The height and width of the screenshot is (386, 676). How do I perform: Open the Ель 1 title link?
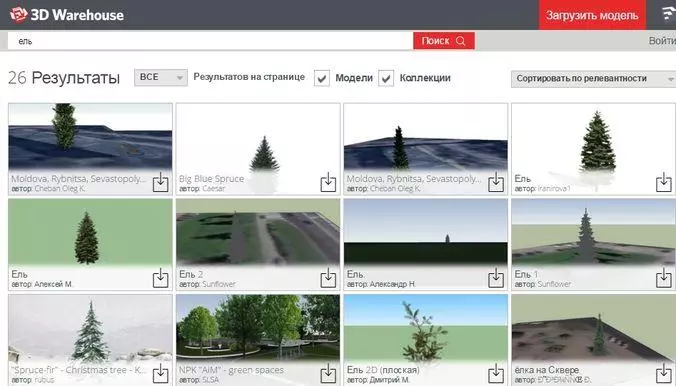point(526,274)
